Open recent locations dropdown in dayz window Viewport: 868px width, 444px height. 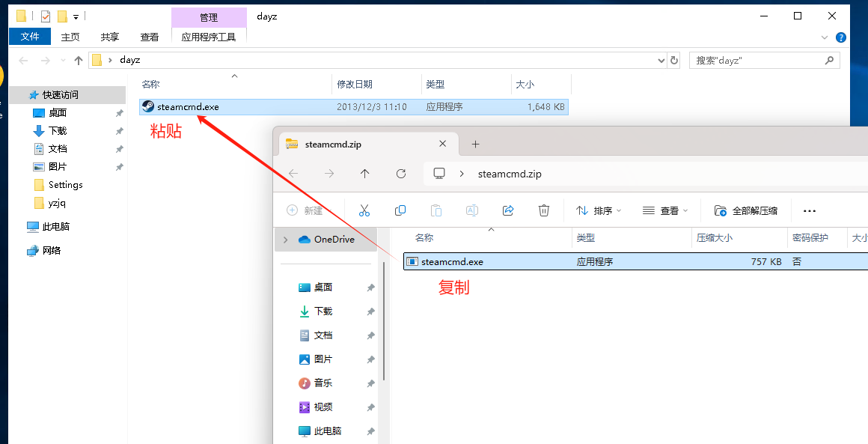pyautogui.click(x=63, y=61)
